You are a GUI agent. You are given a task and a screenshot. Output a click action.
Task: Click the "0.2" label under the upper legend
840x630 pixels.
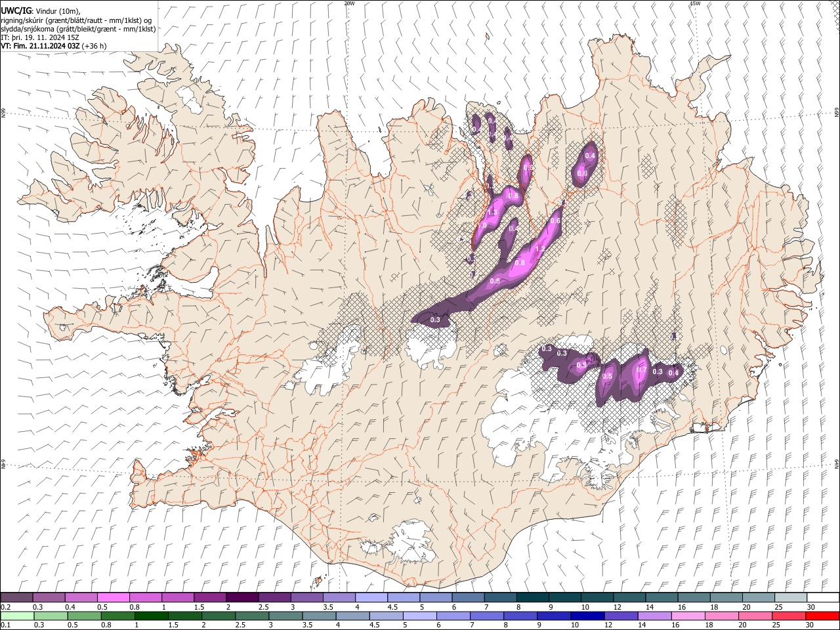tap(6, 606)
